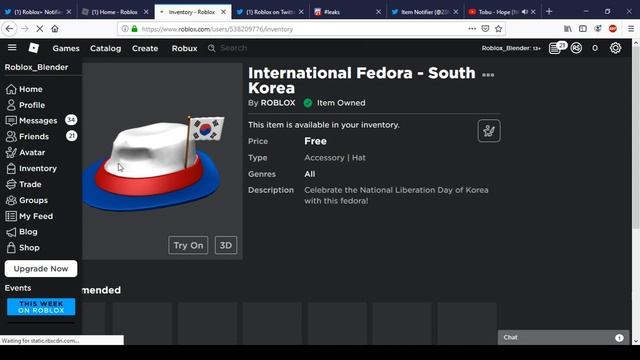The height and width of the screenshot is (360, 640).
Task: Open Blog in the sidebar
Action: click(x=22, y=232)
